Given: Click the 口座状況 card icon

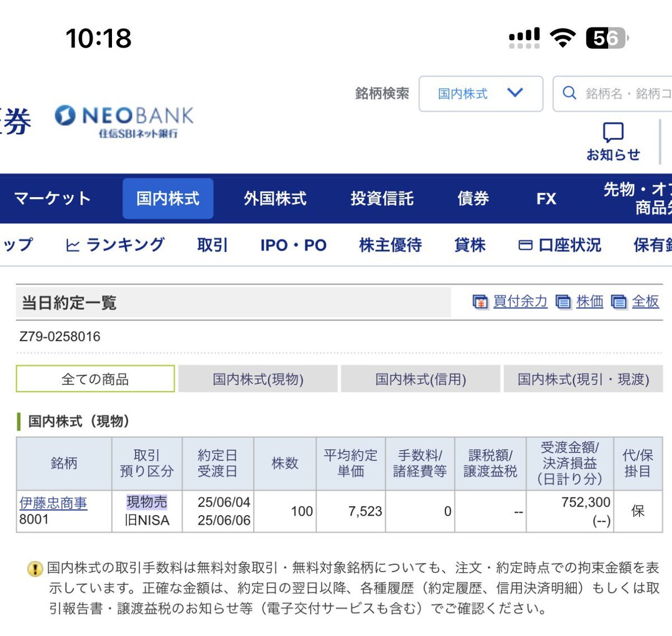Looking at the screenshot, I should click(525, 245).
